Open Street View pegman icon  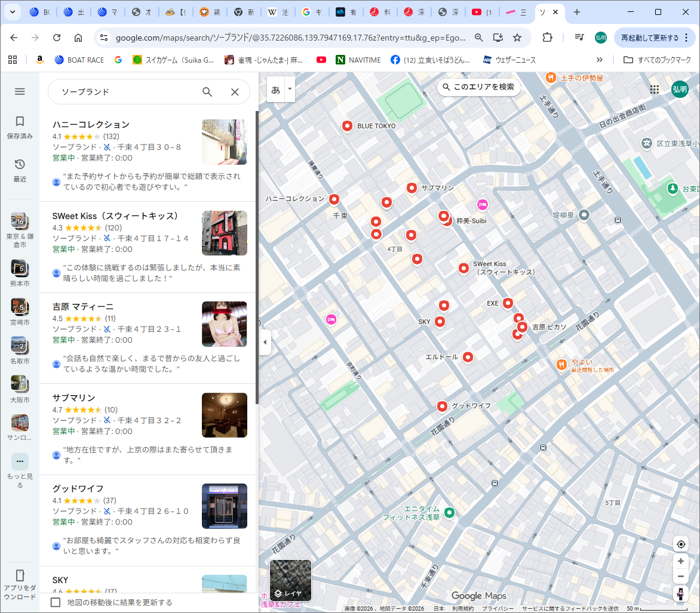coord(680,594)
